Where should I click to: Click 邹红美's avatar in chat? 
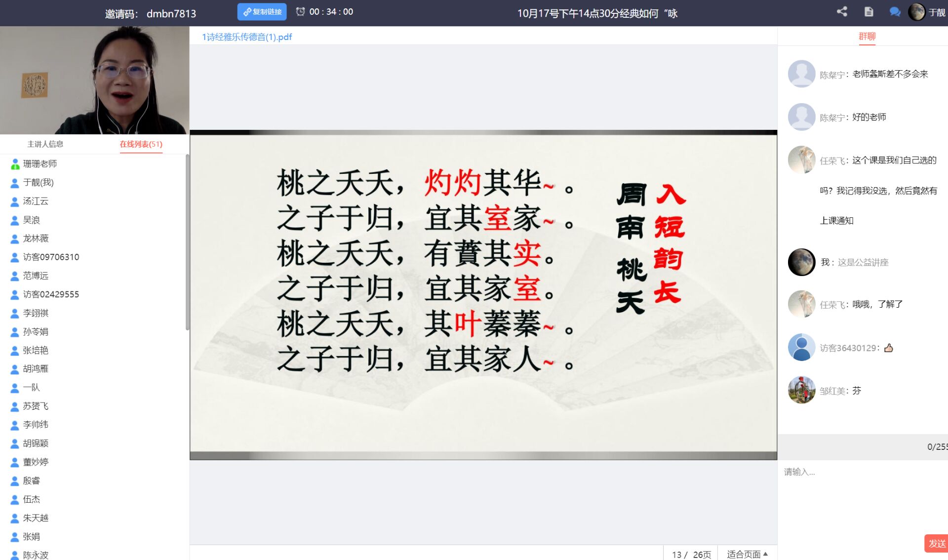801,390
